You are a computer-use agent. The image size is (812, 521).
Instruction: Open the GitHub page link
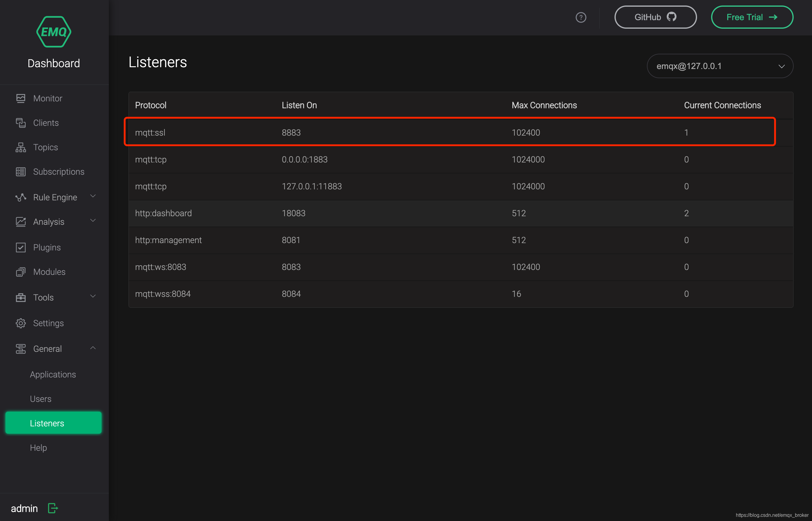tap(655, 16)
